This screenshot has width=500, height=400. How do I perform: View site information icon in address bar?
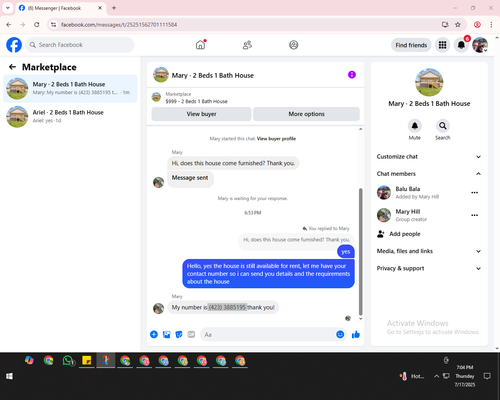(53, 25)
